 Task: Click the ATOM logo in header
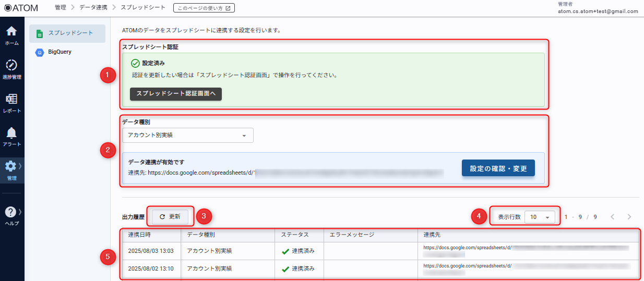(21, 8)
